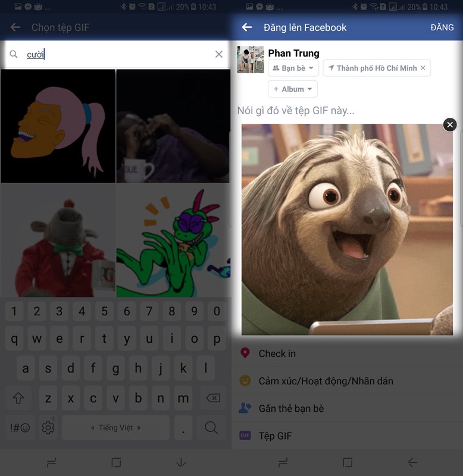Tap the left status bar battery indicator
This screenshot has width=463, height=476.
(193, 7)
